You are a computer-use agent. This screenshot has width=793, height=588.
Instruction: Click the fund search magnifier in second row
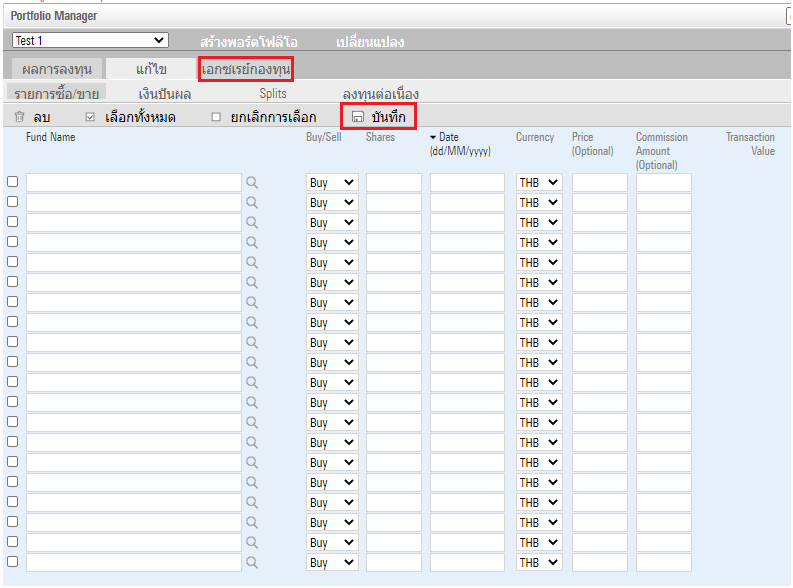pyautogui.click(x=252, y=203)
